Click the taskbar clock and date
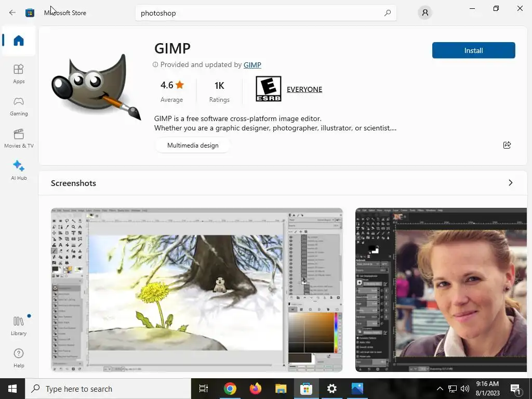Viewport: 532px width, 399px height. (487, 389)
